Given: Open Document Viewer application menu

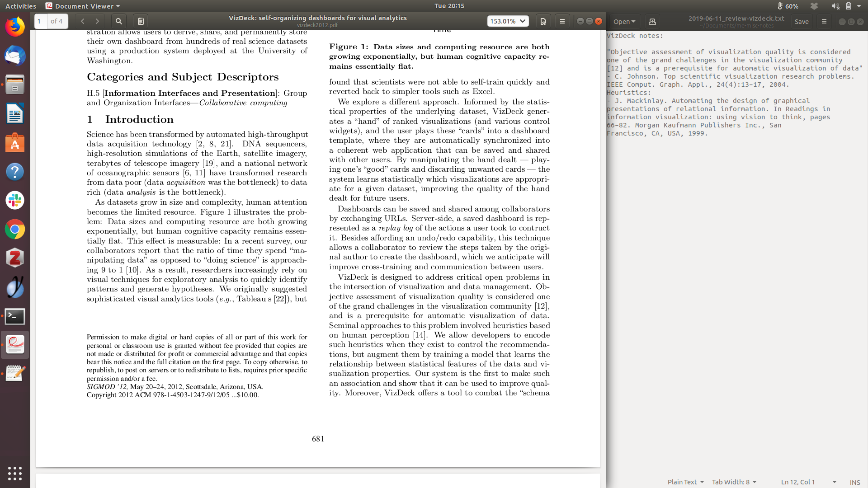Looking at the screenshot, I should (83, 6).
